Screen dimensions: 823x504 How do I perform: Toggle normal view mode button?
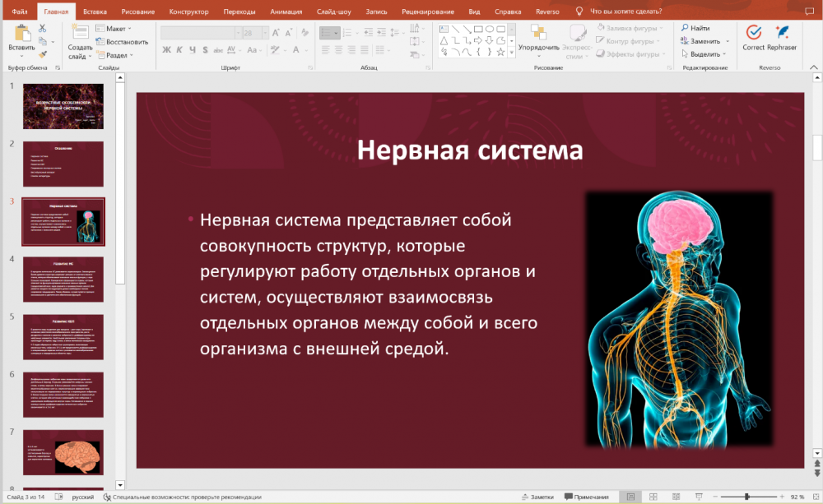[630, 497]
